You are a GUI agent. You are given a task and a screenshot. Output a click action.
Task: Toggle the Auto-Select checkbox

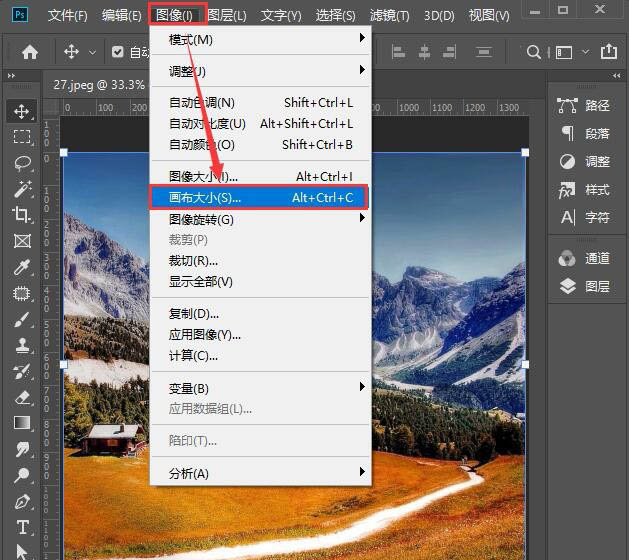point(118,52)
